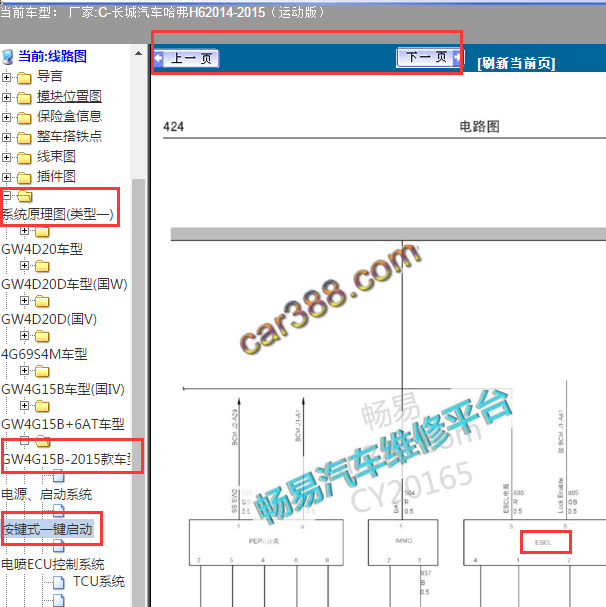
Task: Click the 整车搭铁点 folder icon
Action: point(24,138)
